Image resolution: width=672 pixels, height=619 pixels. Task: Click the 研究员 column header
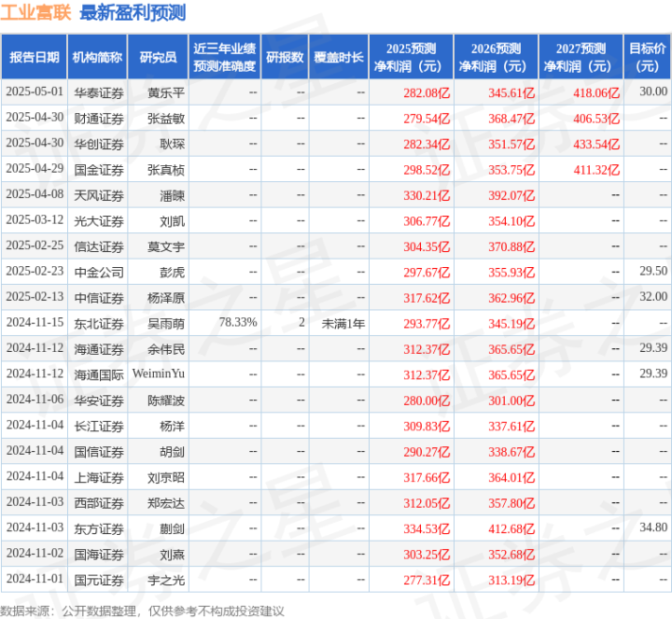click(158, 58)
